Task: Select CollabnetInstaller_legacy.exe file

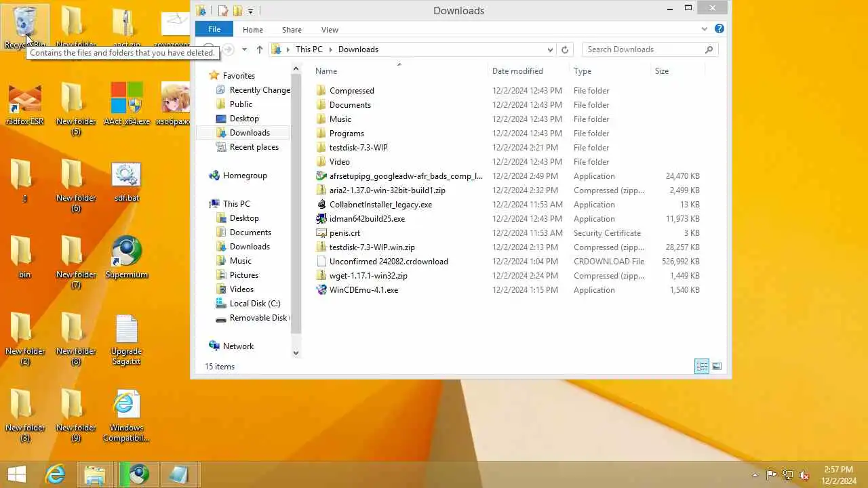Action: (509, 204)
